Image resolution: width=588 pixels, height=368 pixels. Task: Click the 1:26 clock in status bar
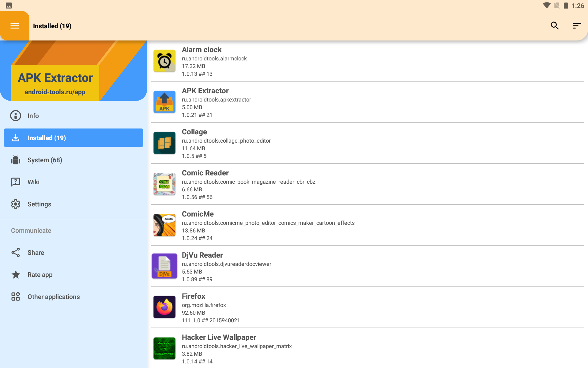tap(578, 6)
